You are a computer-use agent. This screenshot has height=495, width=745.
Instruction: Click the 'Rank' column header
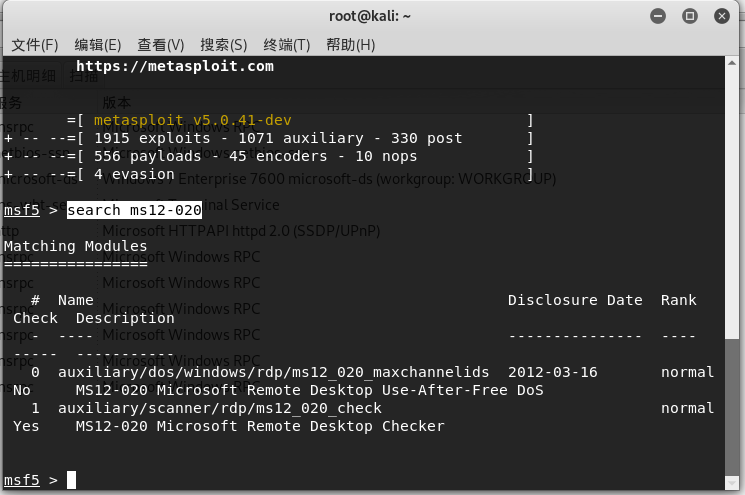678,300
